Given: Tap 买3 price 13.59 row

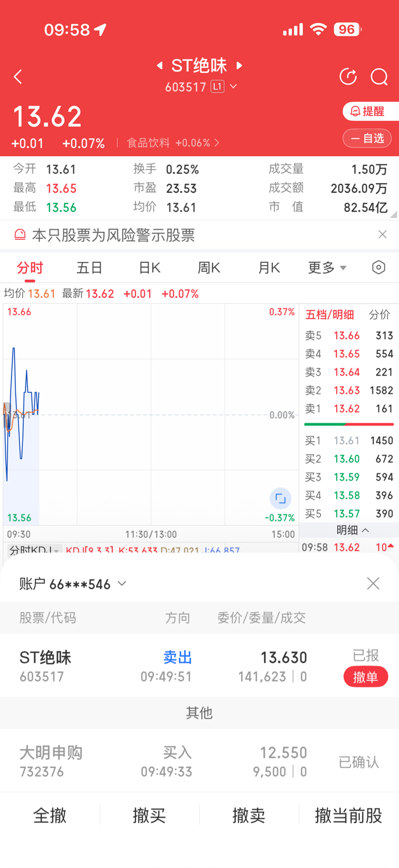Looking at the screenshot, I should [x=349, y=477].
